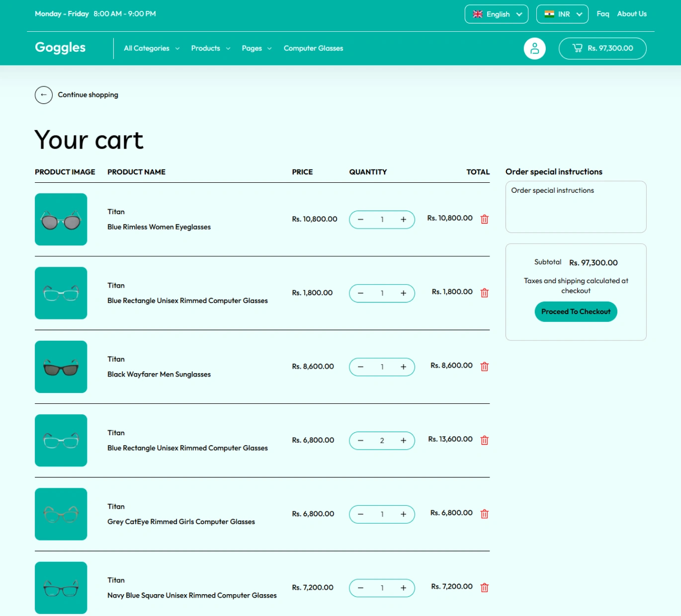Open the cart button showing Rs. 97,300.00
Viewport: 681px width, 616px height.
[602, 48]
